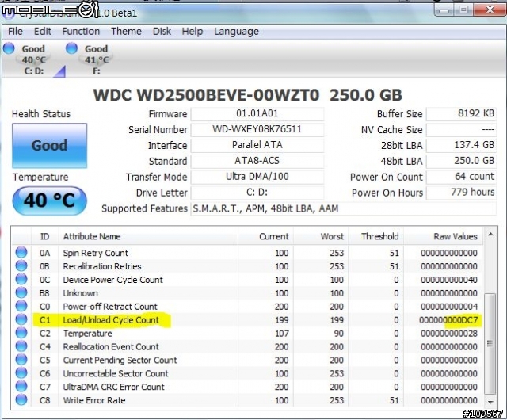Click the 40 °C temperature indicator
The height and width of the screenshot is (420, 507).
click(49, 200)
